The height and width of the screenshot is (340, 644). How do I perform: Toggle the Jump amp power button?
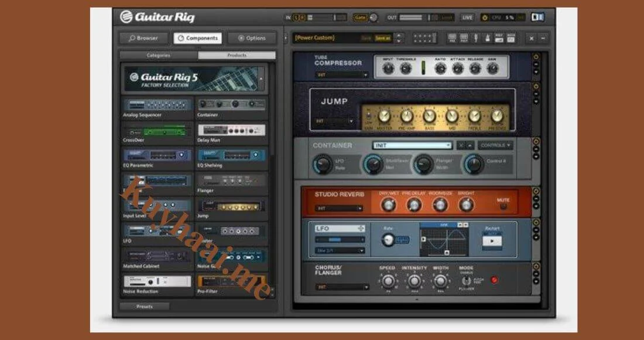coord(536,87)
